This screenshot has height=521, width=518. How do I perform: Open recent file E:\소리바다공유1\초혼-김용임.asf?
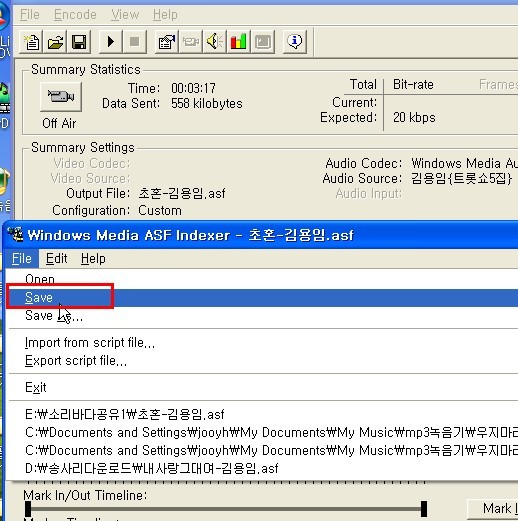[262, 414]
